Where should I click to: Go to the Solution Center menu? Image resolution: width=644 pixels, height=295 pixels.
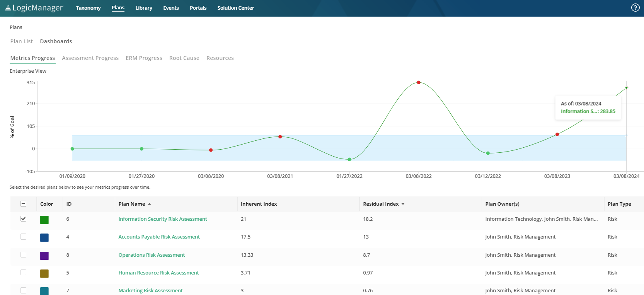click(x=235, y=8)
